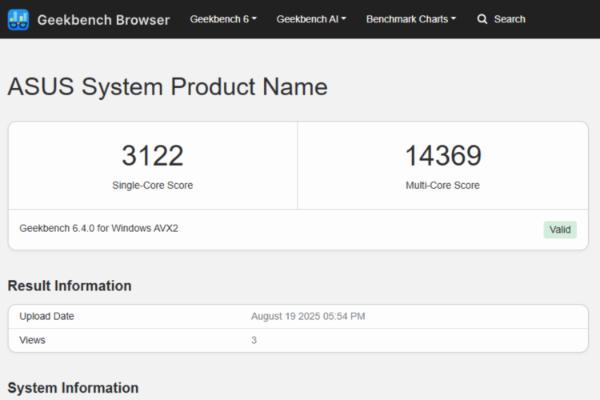
Task: Click the Geekbench 6.4.0 for Windows AVX2 text
Action: tap(99, 228)
